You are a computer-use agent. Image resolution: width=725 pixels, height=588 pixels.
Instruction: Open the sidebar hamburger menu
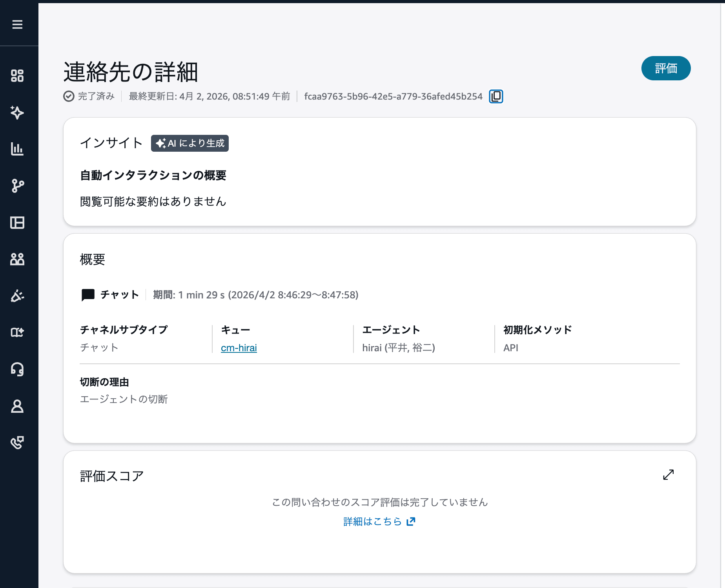(x=18, y=25)
